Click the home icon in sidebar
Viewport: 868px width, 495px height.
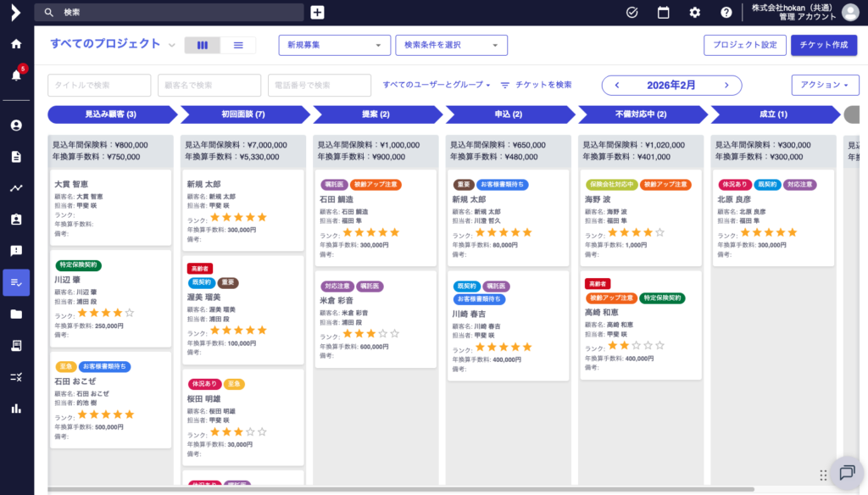[x=16, y=44]
